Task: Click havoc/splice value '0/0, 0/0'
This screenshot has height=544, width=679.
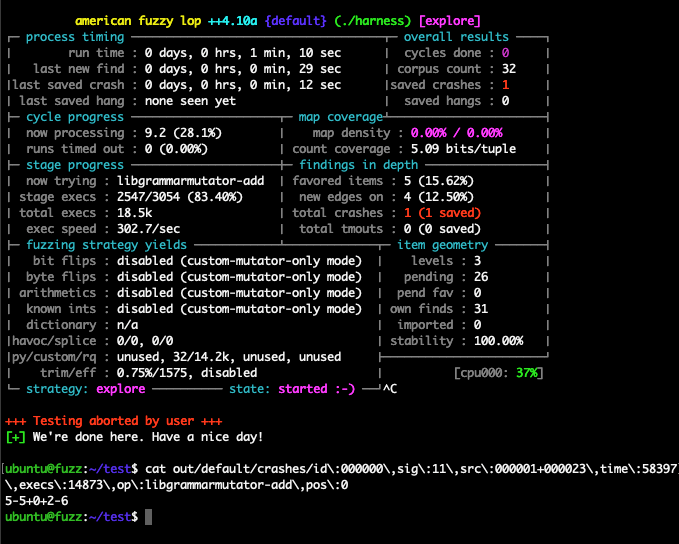Action: pyautogui.click(x=145, y=341)
